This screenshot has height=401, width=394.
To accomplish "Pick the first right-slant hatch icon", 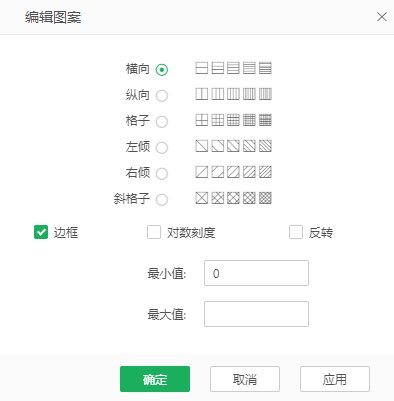I will point(202,172).
